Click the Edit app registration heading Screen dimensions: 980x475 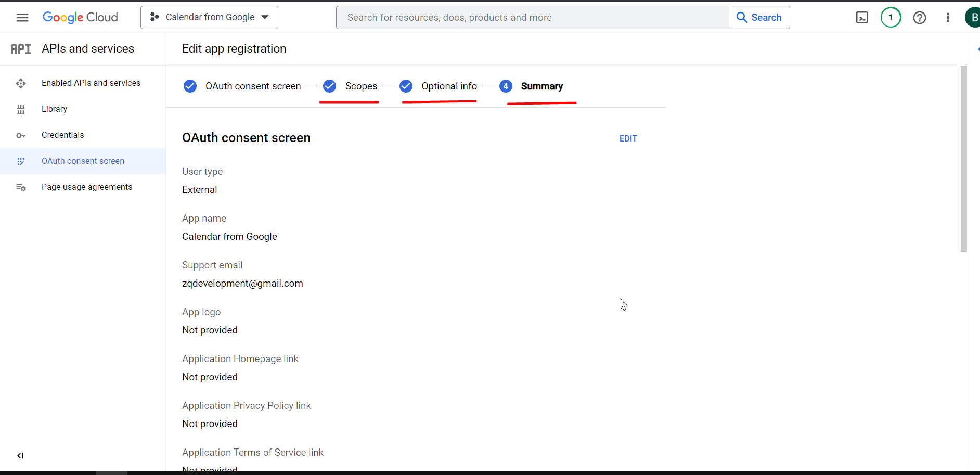point(234,49)
